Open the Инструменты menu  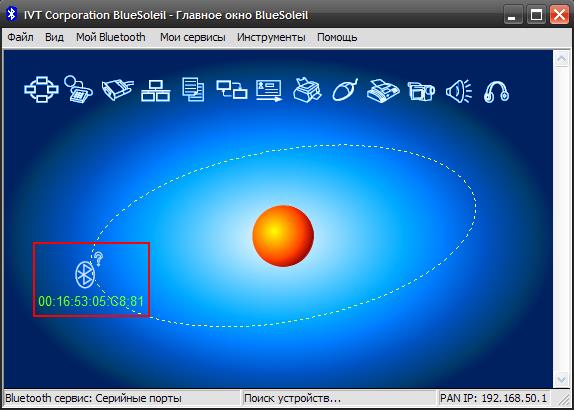click(271, 37)
